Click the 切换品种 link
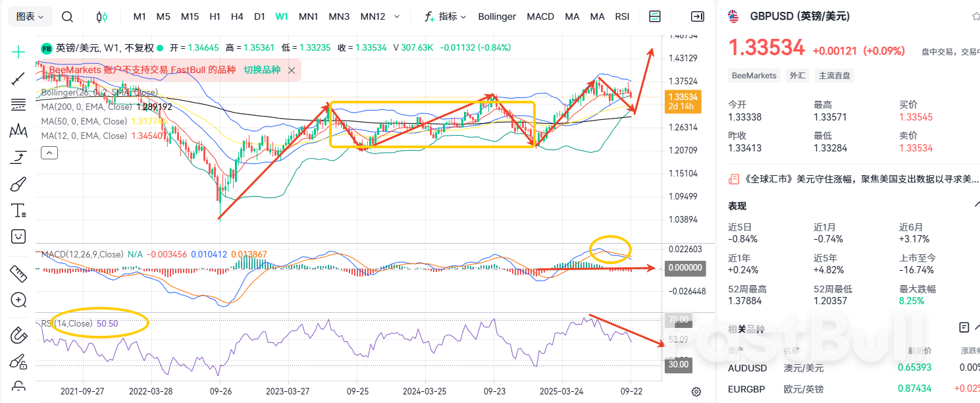This screenshot has height=403, width=980. point(262,70)
